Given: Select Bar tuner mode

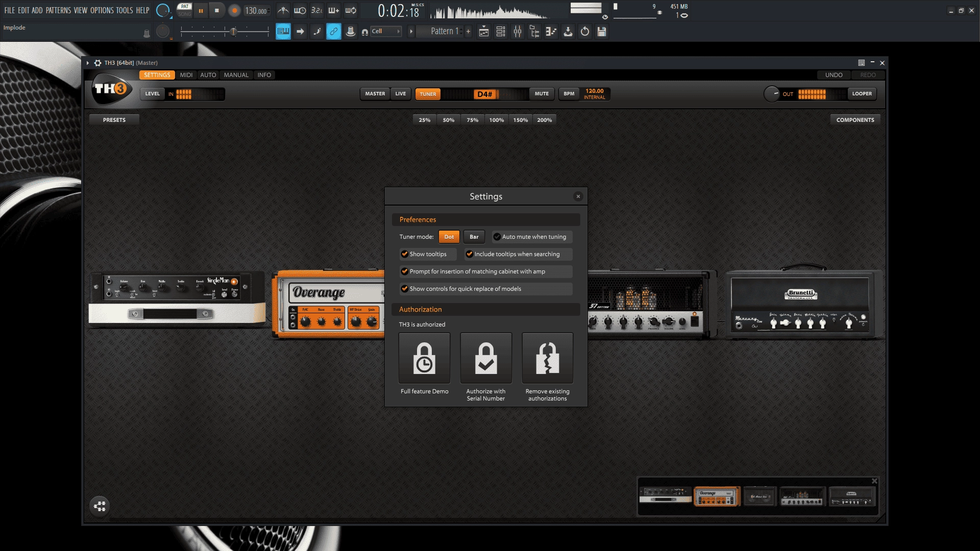Looking at the screenshot, I should coord(474,237).
